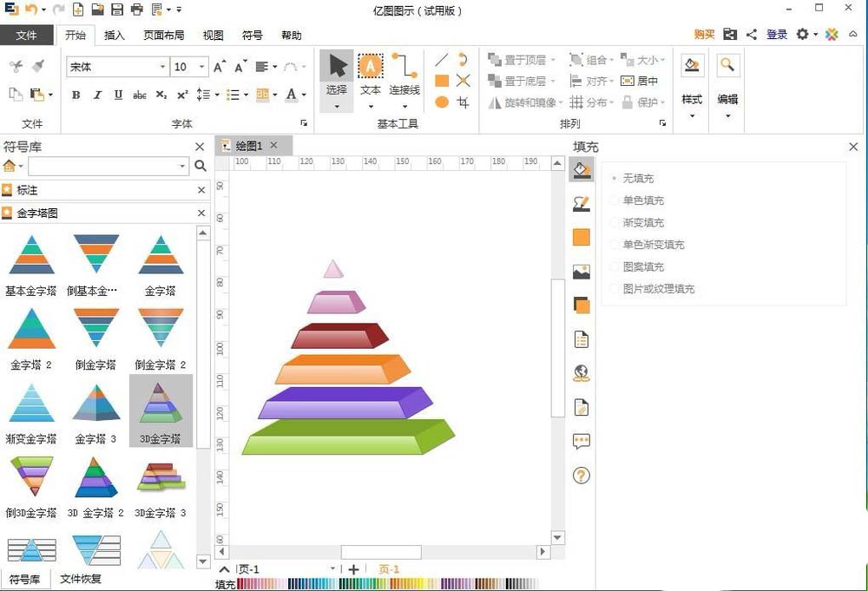868x591 pixels.
Task: Open the 视图 ribbon tab
Action: [213, 35]
